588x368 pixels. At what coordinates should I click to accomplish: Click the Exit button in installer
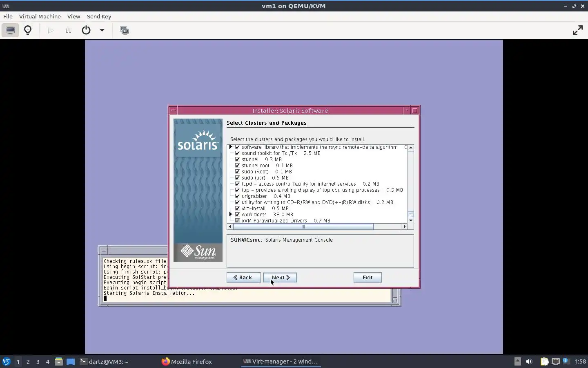click(x=367, y=277)
